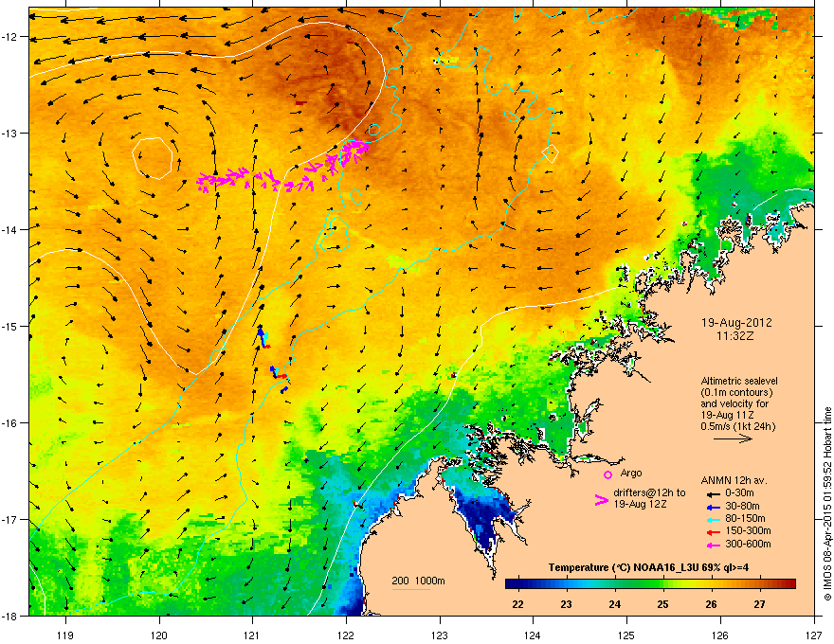Click longitude axis label 122
The width and height of the screenshot is (834, 644).
click(346, 635)
